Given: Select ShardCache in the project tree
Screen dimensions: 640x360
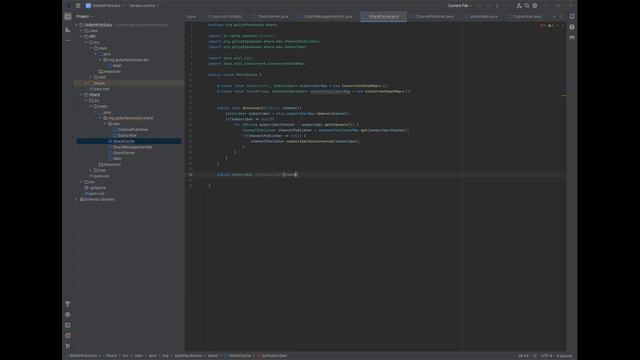Looking at the screenshot, I should [124, 141].
